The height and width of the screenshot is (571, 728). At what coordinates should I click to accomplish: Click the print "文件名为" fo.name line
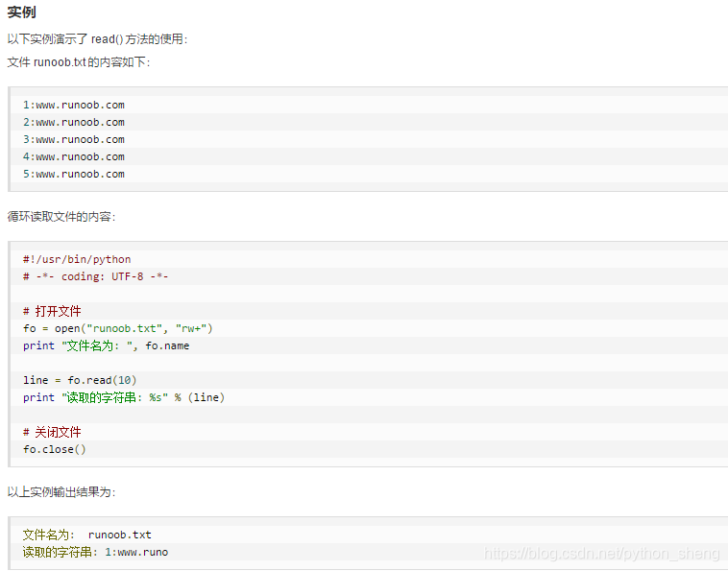click(107, 345)
